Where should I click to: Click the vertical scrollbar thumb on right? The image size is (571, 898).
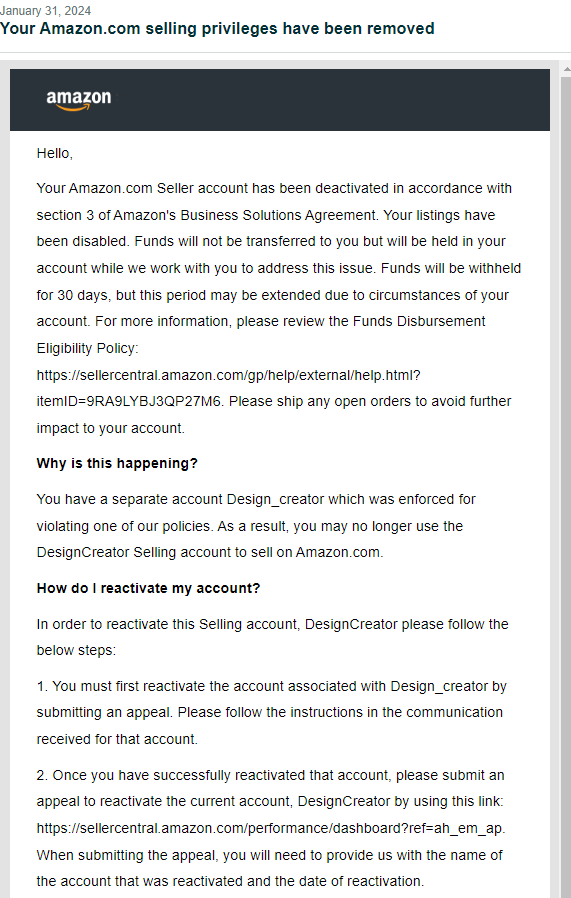tap(565, 485)
